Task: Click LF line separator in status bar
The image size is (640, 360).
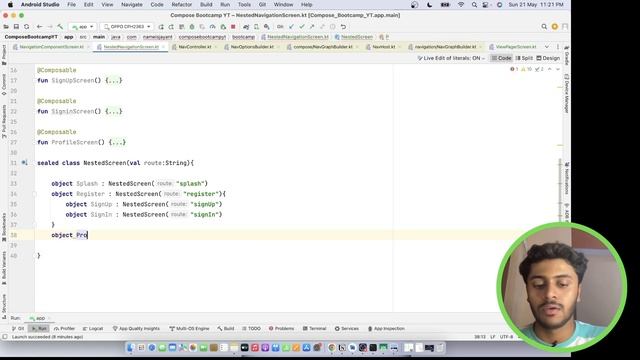Action: pyautogui.click(x=493, y=337)
